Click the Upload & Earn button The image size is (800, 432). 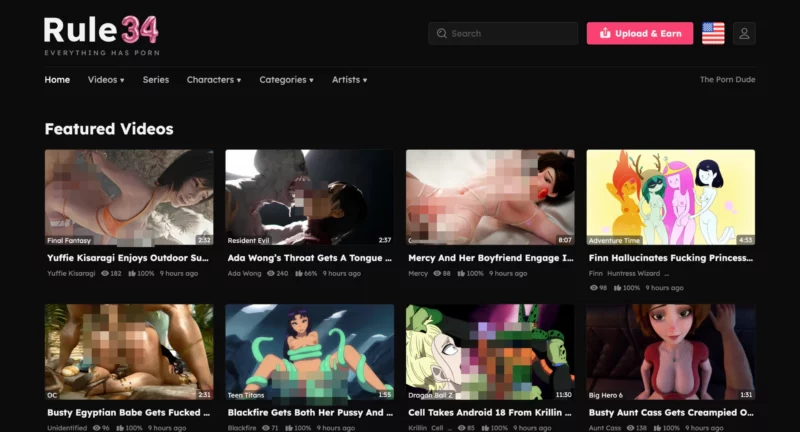point(640,34)
